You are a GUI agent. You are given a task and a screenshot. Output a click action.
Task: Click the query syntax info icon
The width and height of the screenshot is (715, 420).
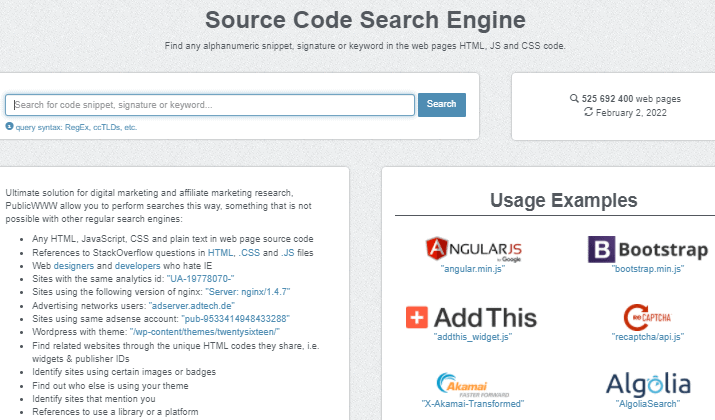click(x=9, y=127)
